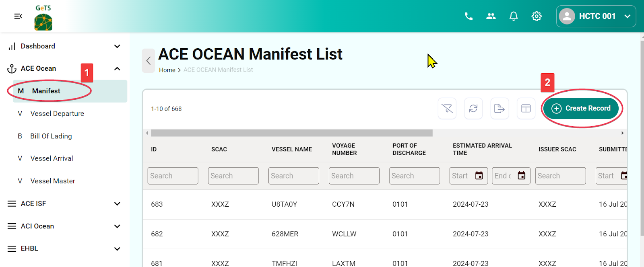
Task: Open Vessel Departure menu item
Action: click(57, 114)
